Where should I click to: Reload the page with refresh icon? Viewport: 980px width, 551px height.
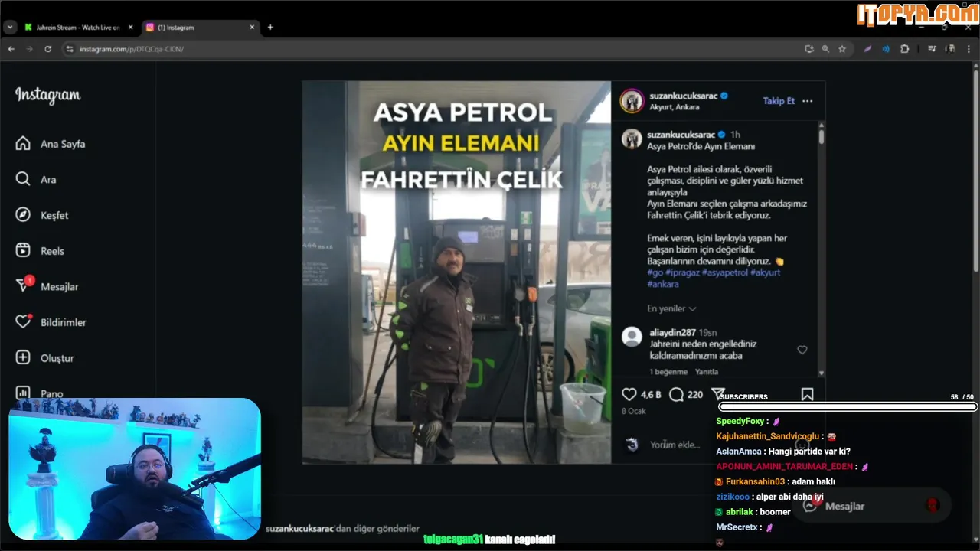coord(47,49)
